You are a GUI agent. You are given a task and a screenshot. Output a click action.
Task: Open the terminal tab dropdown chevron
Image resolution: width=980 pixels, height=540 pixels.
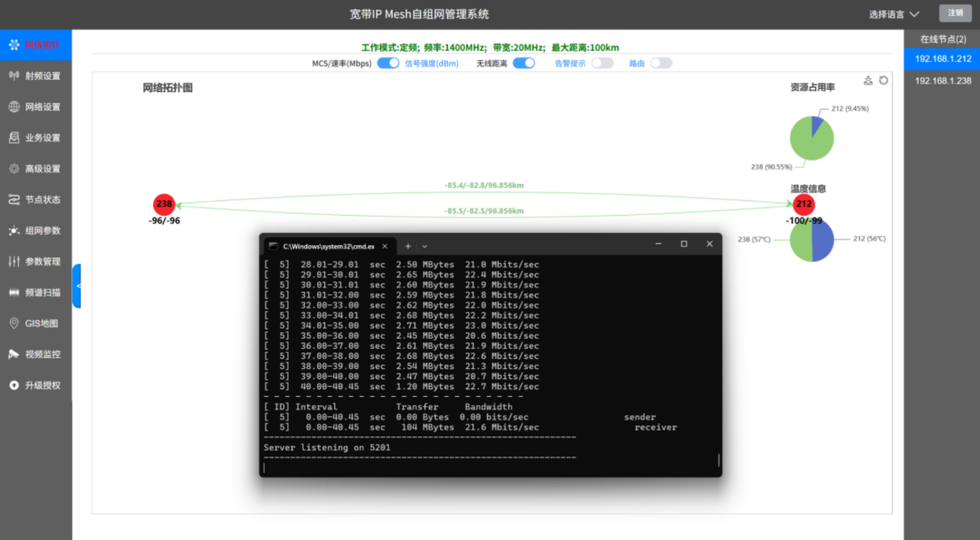pyautogui.click(x=425, y=246)
